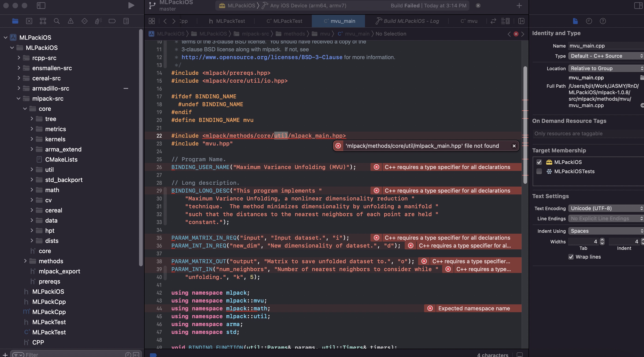Viewport: 644px width, 357px height.
Task: Show the History inspector clock icon
Action: coord(589,21)
